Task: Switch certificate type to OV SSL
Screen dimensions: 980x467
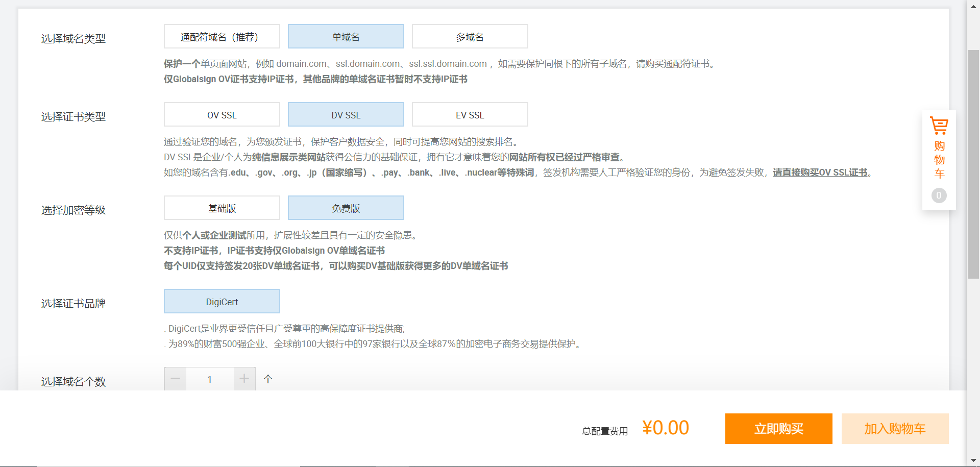Action: (x=222, y=114)
